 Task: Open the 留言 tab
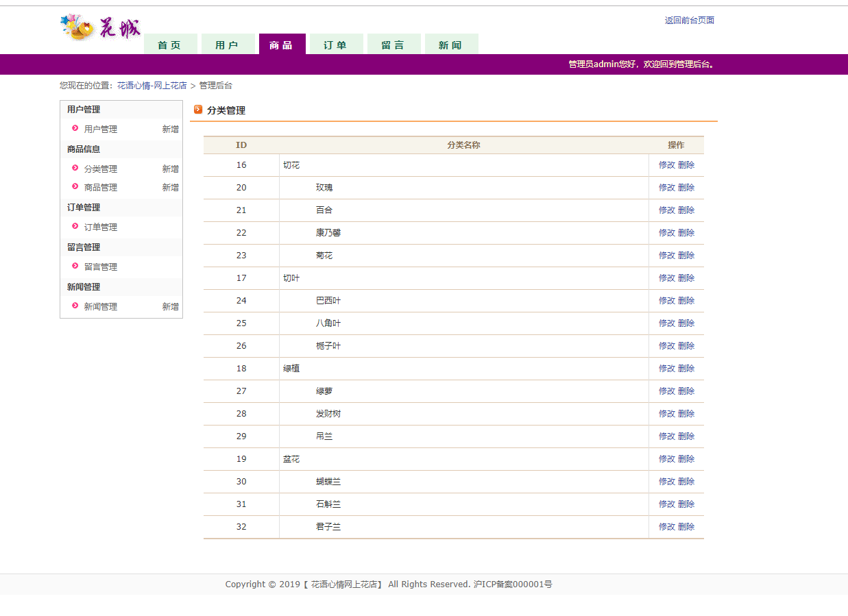pyautogui.click(x=393, y=43)
